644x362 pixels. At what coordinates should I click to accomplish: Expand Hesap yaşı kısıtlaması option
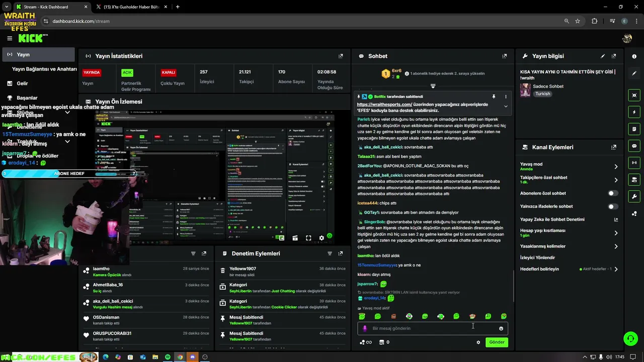click(616, 233)
